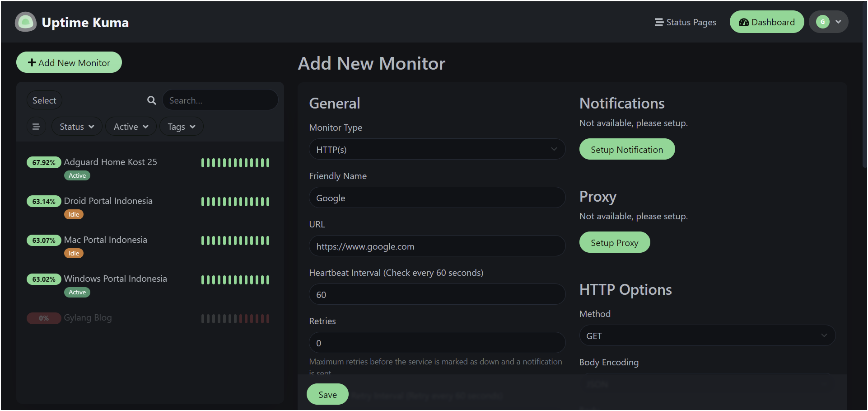The image size is (868, 411).
Task: Open the Adguard Home Kost 25 monitor
Action: [150, 168]
